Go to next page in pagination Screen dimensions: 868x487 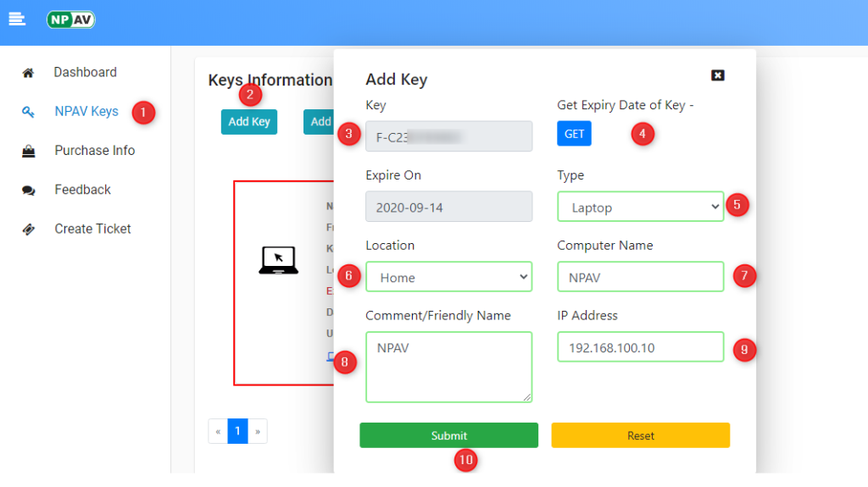coord(257,431)
